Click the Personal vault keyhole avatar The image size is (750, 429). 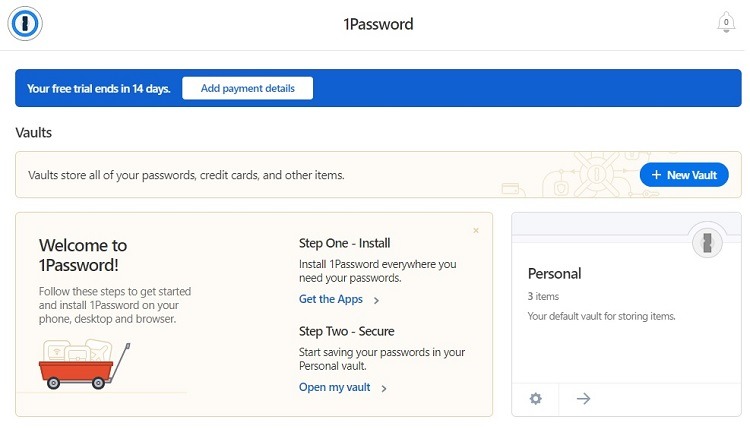pos(707,242)
